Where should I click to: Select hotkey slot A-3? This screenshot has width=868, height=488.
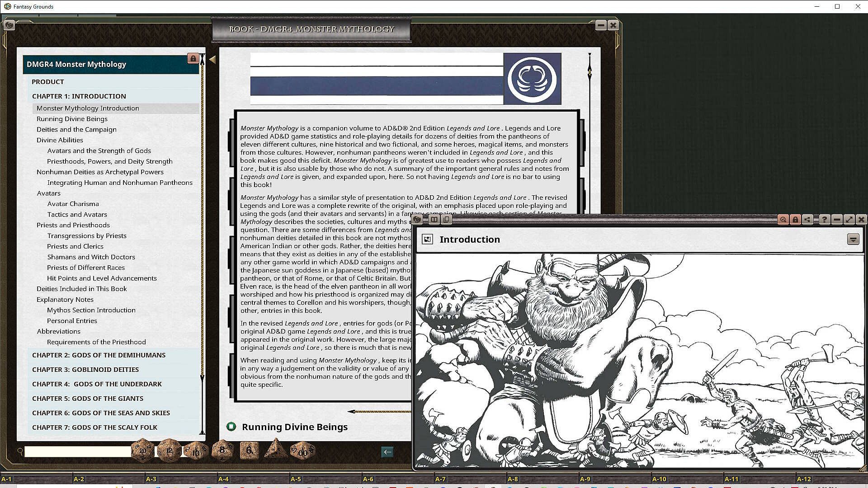coord(181,479)
